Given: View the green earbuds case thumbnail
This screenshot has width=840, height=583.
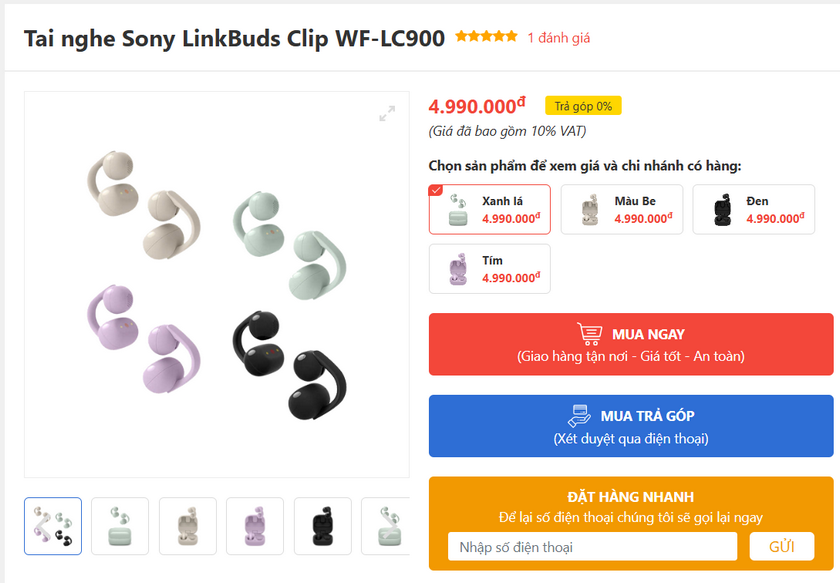Looking at the screenshot, I should point(120,526).
